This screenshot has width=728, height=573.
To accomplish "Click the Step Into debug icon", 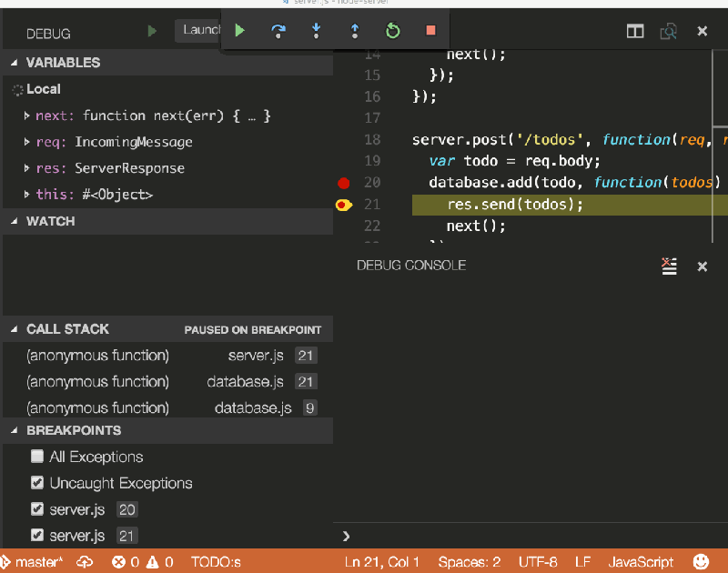I will (x=314, y=30).
